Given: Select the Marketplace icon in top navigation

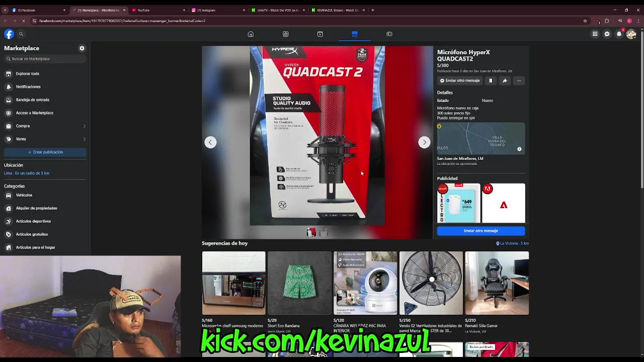Looking at the screenshot, I should click(x=355, y=34).
